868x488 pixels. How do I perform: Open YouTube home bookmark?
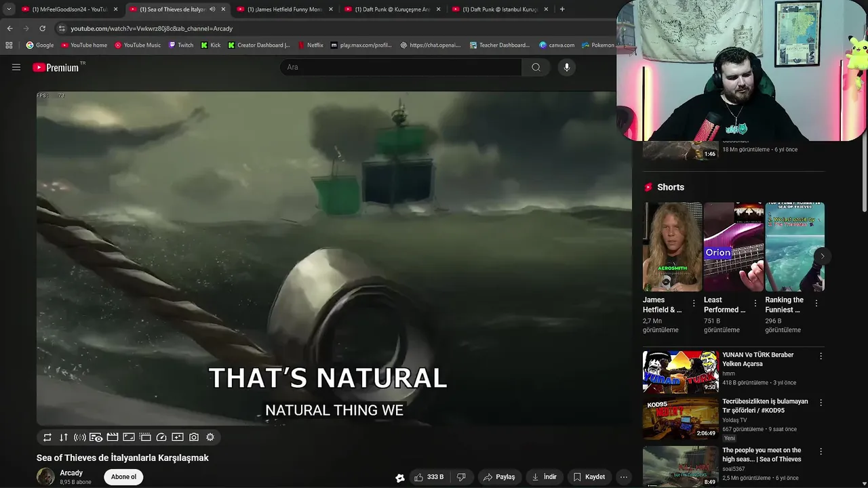pos(84,45)
